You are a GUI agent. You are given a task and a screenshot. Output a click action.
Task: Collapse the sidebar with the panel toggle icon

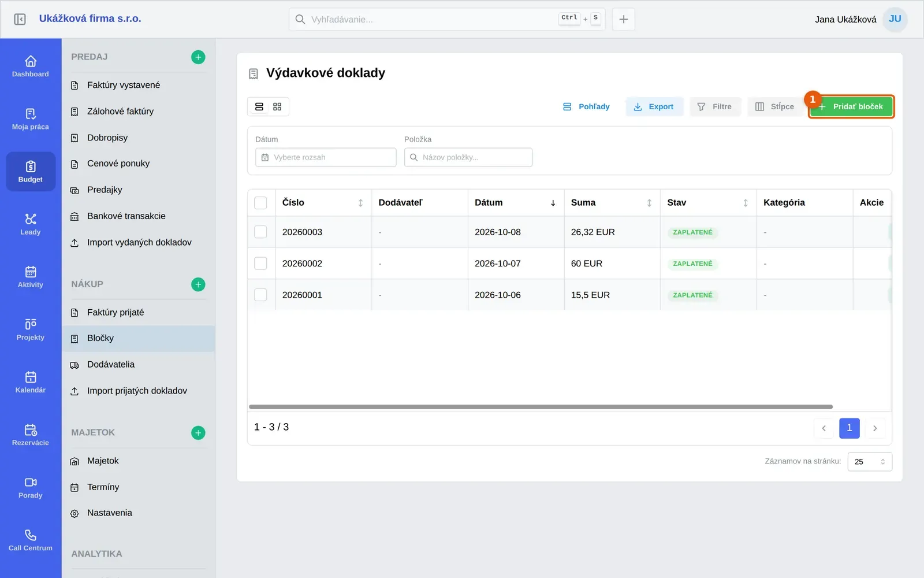[x=20, y=19]
